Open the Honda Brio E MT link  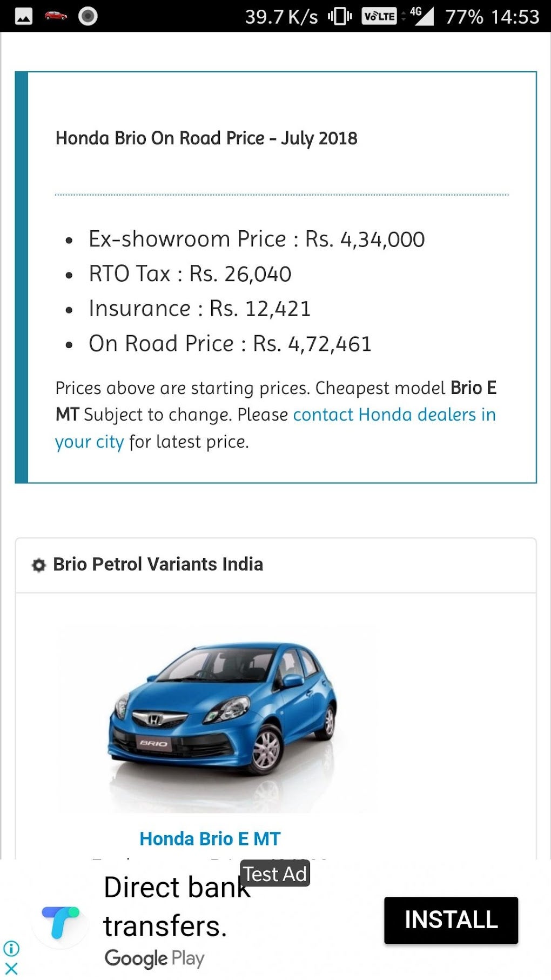210,839
